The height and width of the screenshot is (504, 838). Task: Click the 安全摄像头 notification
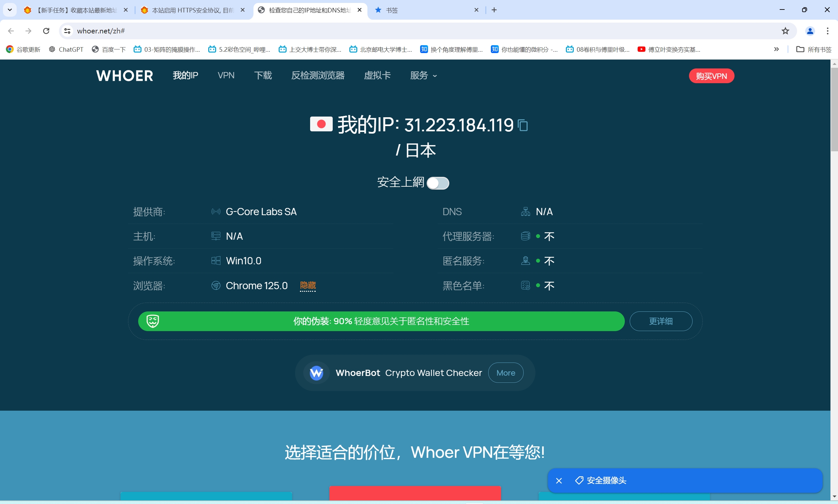pos(685,480)
